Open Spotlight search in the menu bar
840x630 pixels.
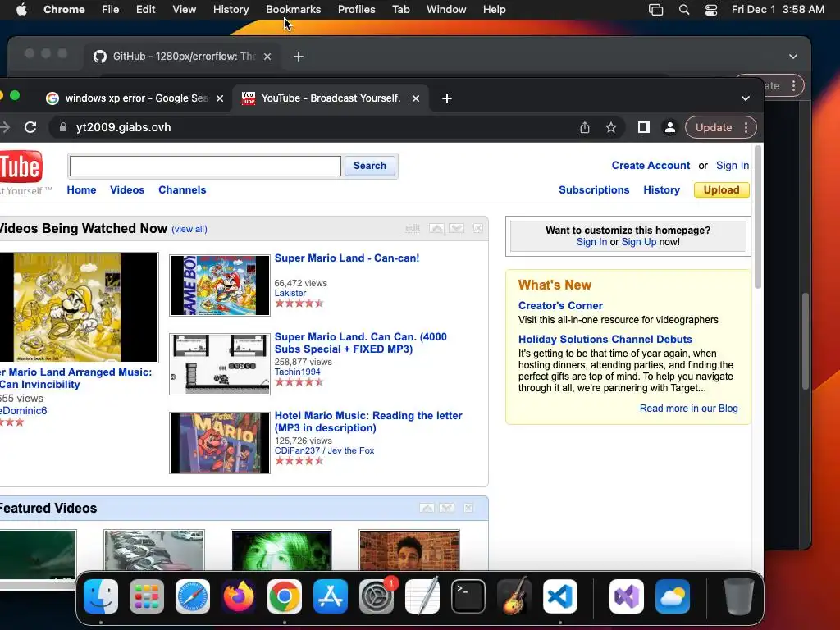pos(684,10)
